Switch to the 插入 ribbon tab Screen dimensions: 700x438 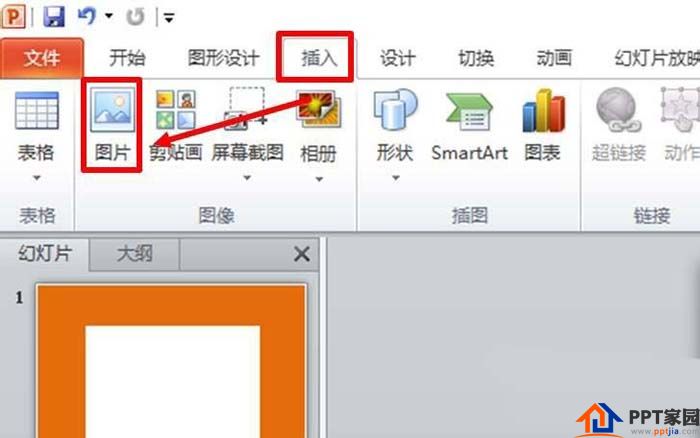coord(318,58)
